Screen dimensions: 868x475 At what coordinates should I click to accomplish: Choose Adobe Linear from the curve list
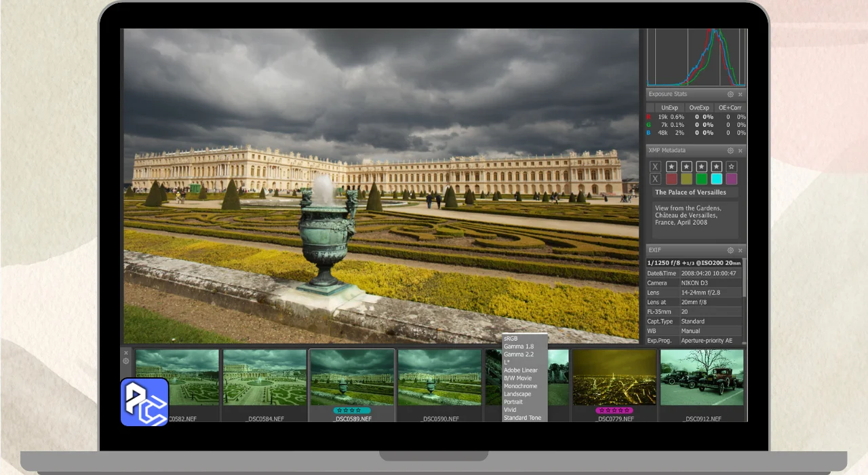click(521, 370)
